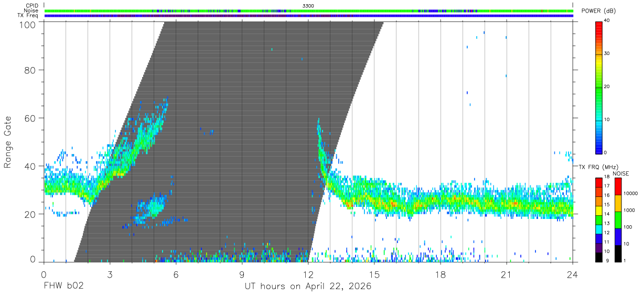Click the 24 tick on the UT hours axis

(x=573, y=274)
